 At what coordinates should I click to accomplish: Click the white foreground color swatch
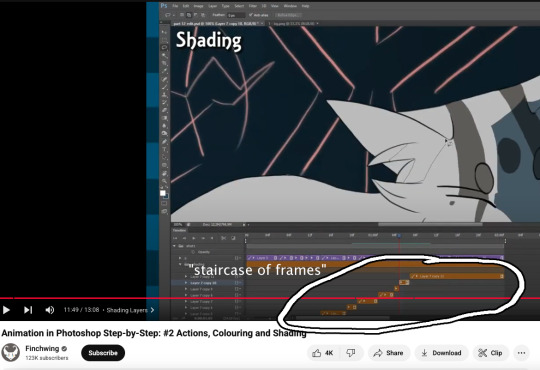(x=163, y=193)
